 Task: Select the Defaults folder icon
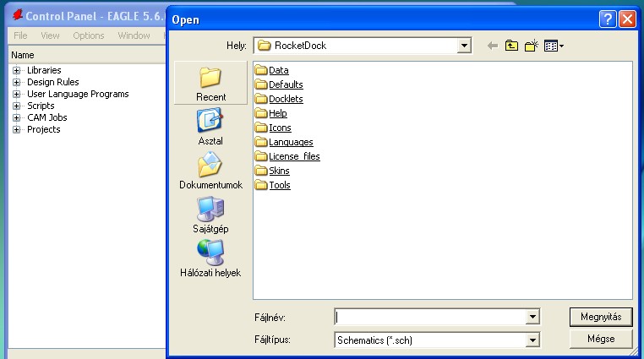(x=261, y=84)
